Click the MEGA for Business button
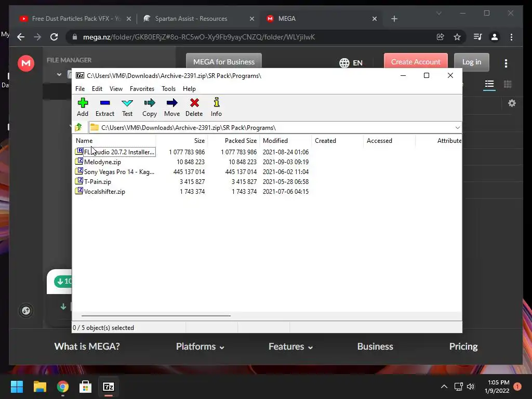Image resolution: width=532 pixels, height=399 pixels. pyautogui.click(x=224, y=62)
